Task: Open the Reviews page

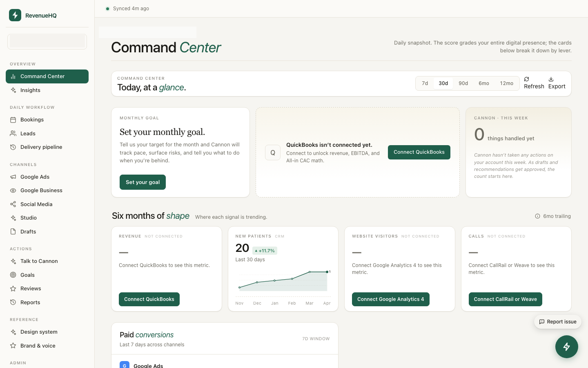Action: coord(47,289)
